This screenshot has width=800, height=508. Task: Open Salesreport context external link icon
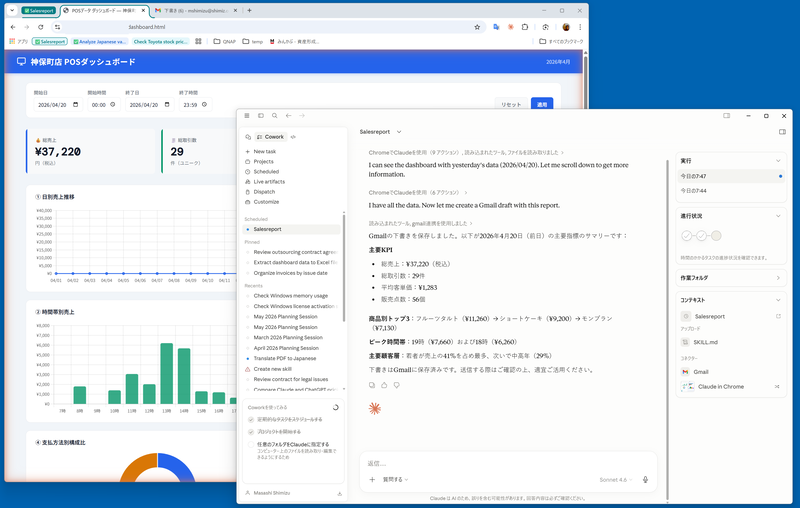tap(779, 316)
